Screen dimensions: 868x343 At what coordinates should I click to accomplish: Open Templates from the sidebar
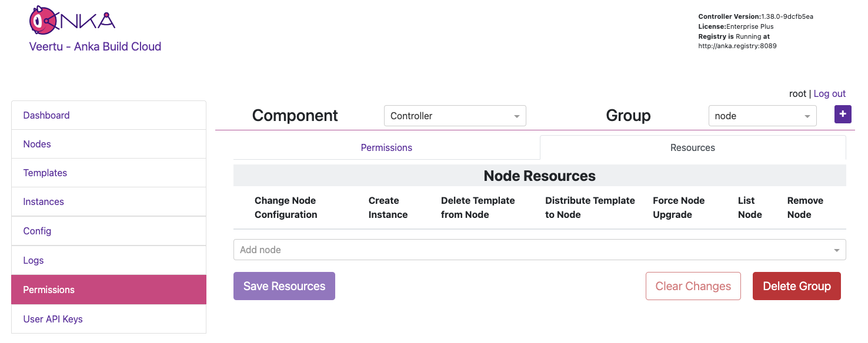[45, 173]
